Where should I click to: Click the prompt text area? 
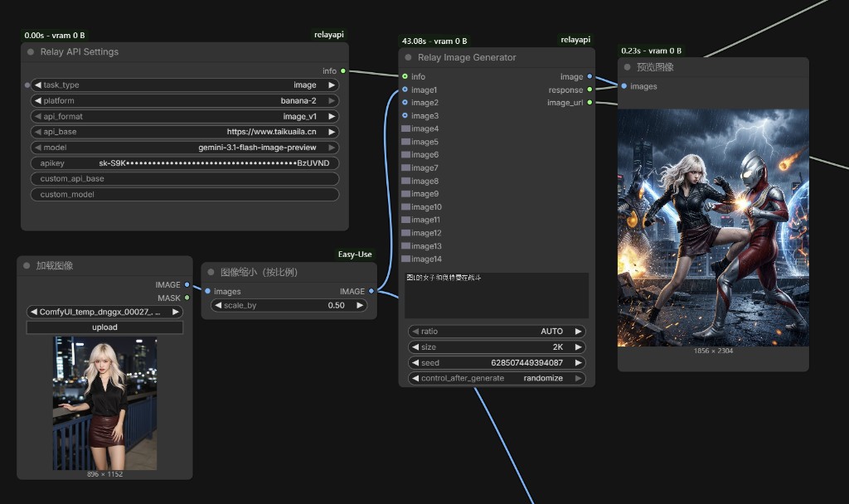496,295
